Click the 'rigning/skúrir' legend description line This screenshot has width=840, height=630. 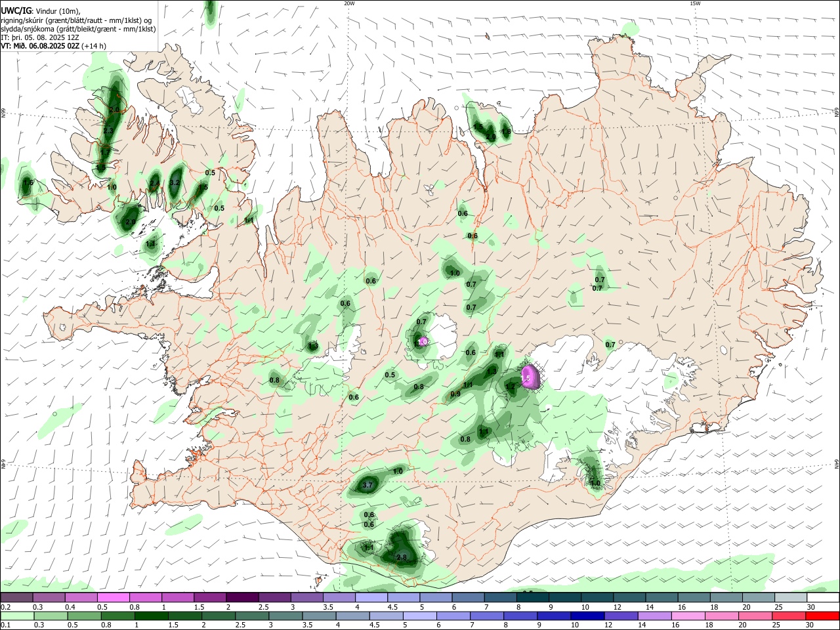(76, 20)
